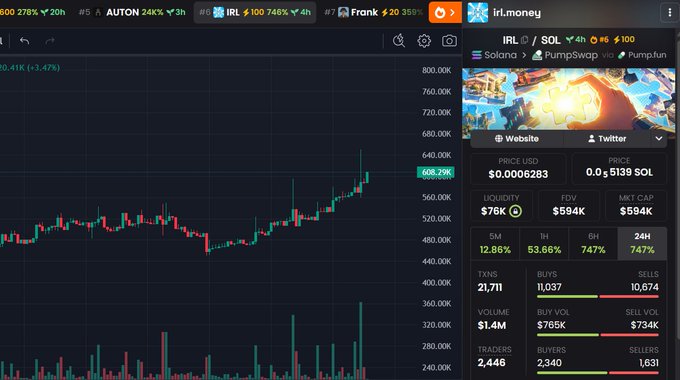Screen dimensions: 680x380
Task: Click the MKT CAP $594K value
Action: point(636,211)
